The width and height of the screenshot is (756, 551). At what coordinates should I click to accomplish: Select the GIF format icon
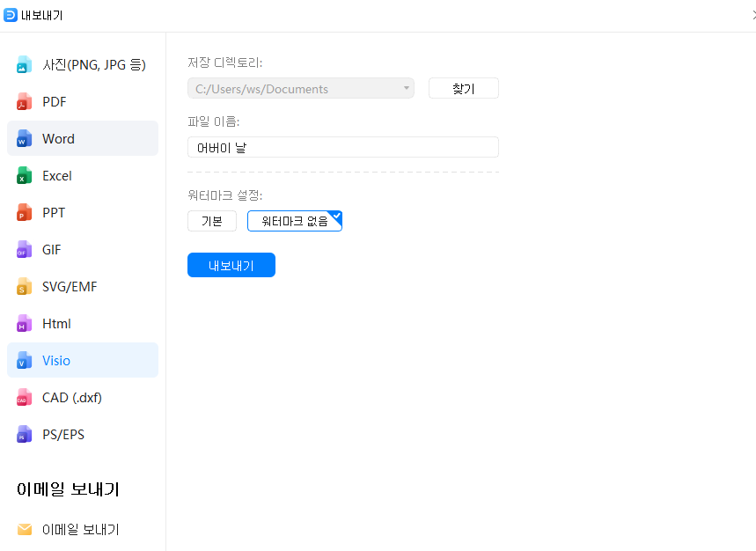pyautogui.click(x=25, y=250)
